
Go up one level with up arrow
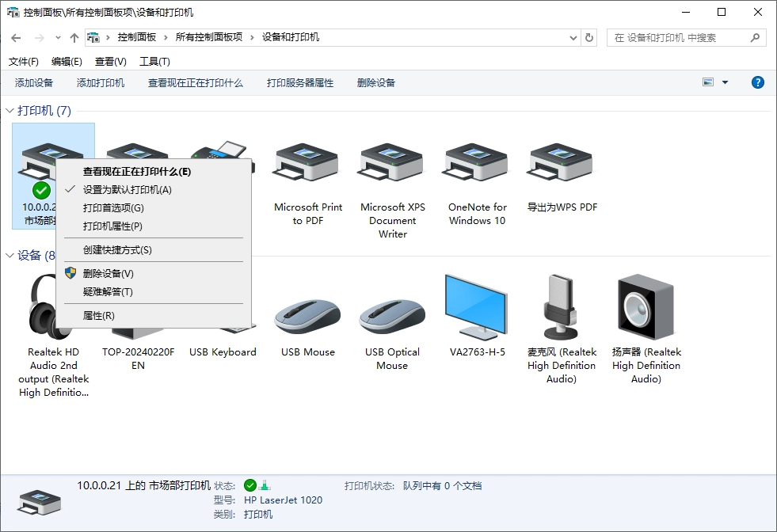click(x=74, y=38)
